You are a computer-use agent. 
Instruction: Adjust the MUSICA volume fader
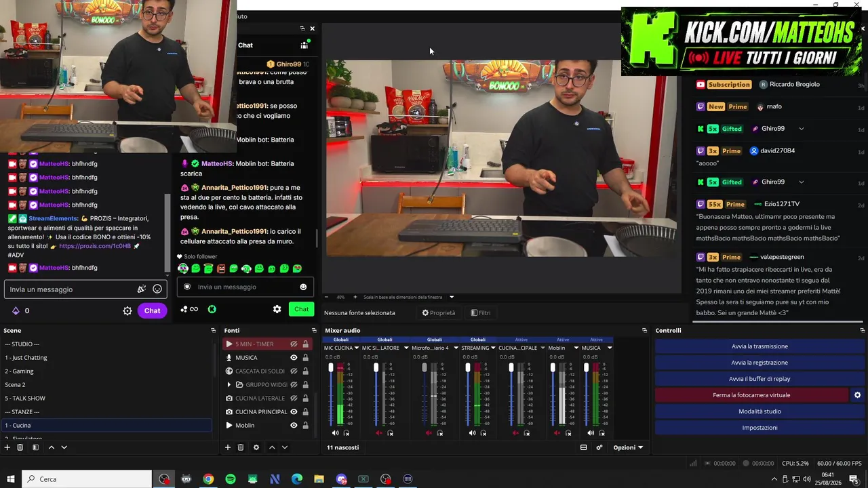coord(587,368)
